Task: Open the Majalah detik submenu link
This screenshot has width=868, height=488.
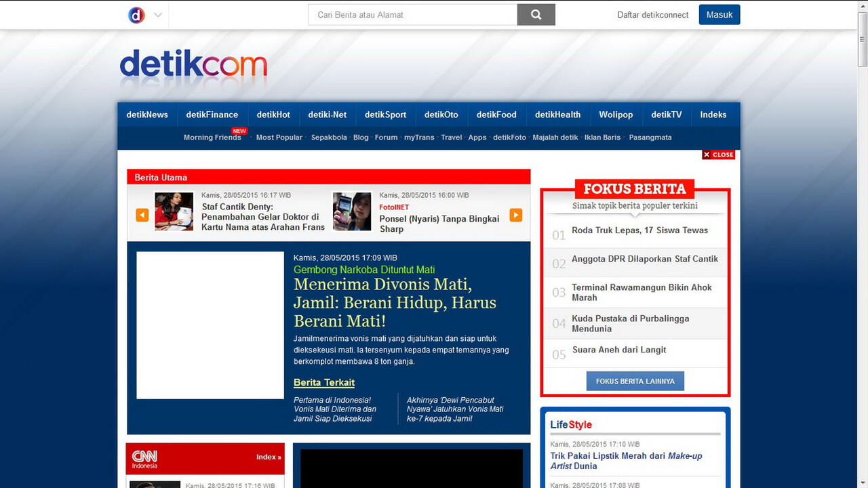Action: pyautogui.click(x=555, y=138)
